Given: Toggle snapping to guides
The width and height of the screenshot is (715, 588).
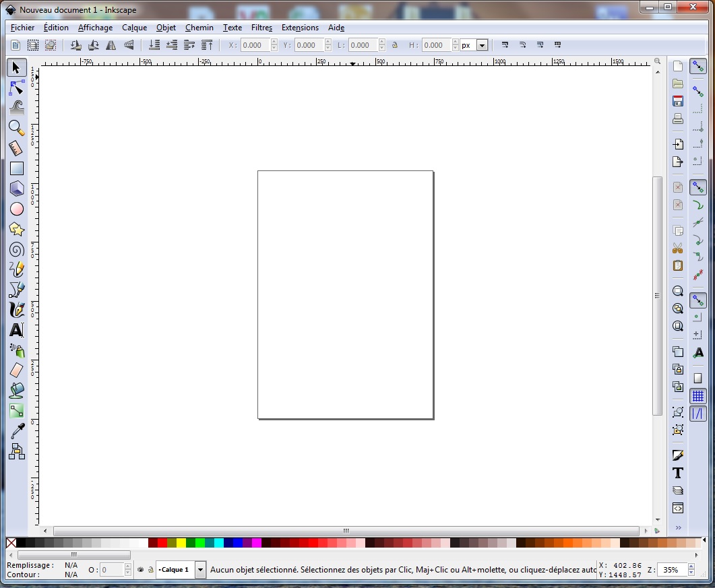Looking at the screenshot, I should point(698,414).
